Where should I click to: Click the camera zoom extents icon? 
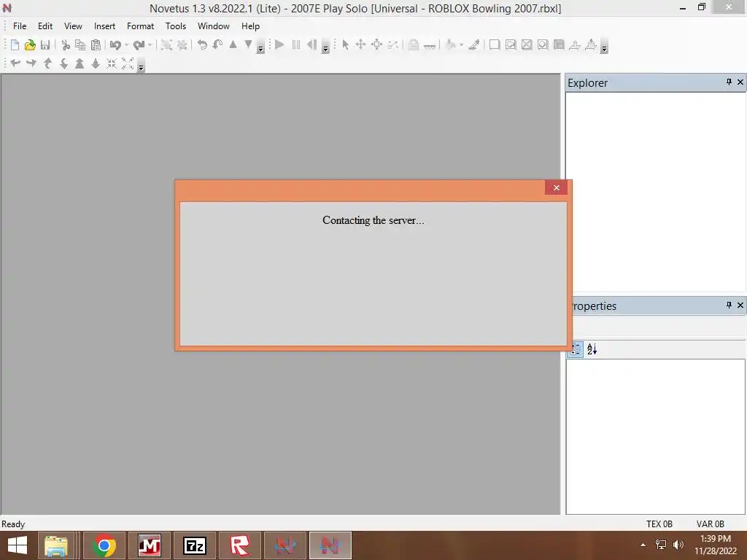(x=128, y=63)
